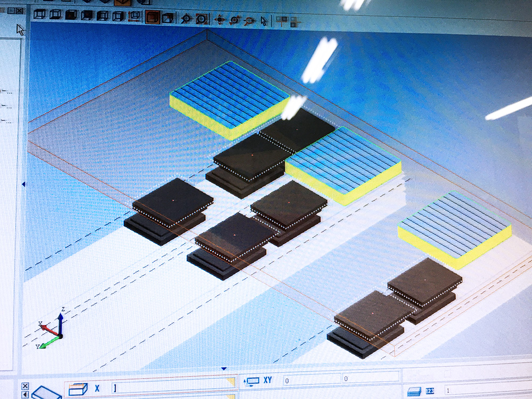Viewport: 532px width, 399px height.
Task: Click the orange-topped panel icon beside X
Action: (78, 389)
